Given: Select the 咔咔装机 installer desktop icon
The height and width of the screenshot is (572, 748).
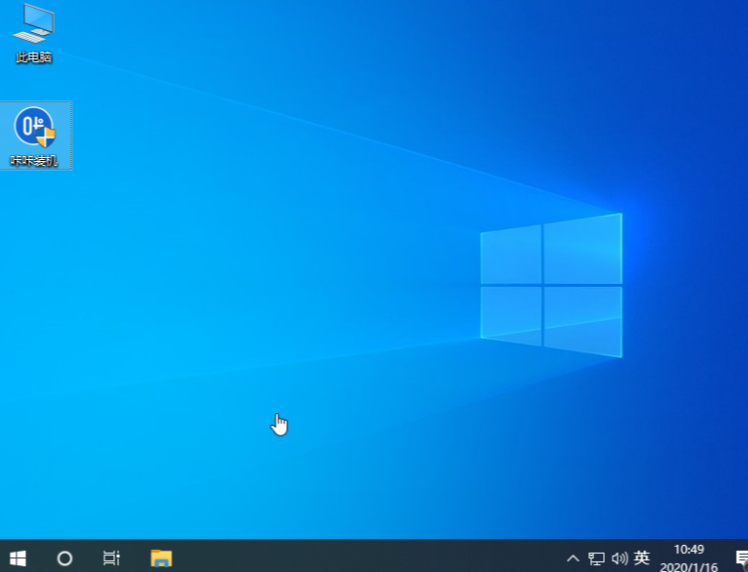Looking at the screenshot, I should [34, 127].
